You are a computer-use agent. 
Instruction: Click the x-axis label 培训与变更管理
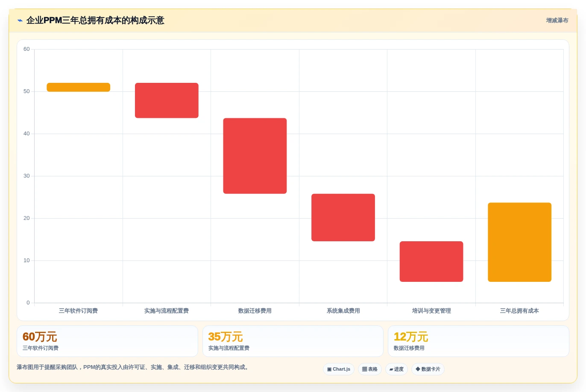[431, 311]
